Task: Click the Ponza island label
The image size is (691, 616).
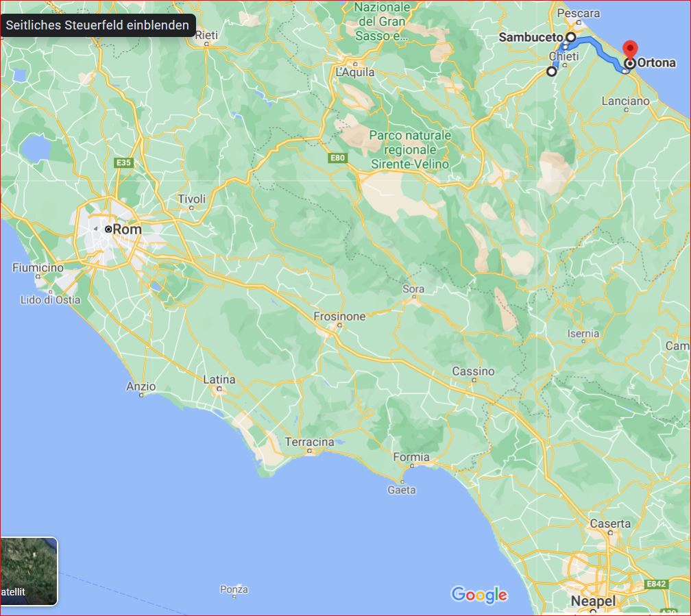Action: pos(234,589)
